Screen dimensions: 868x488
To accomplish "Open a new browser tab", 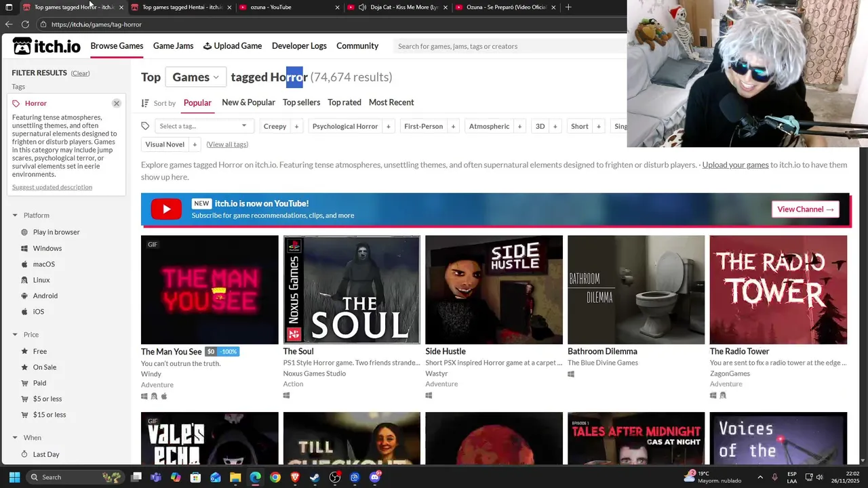I will pyautogui.click(x=568, y=7).
